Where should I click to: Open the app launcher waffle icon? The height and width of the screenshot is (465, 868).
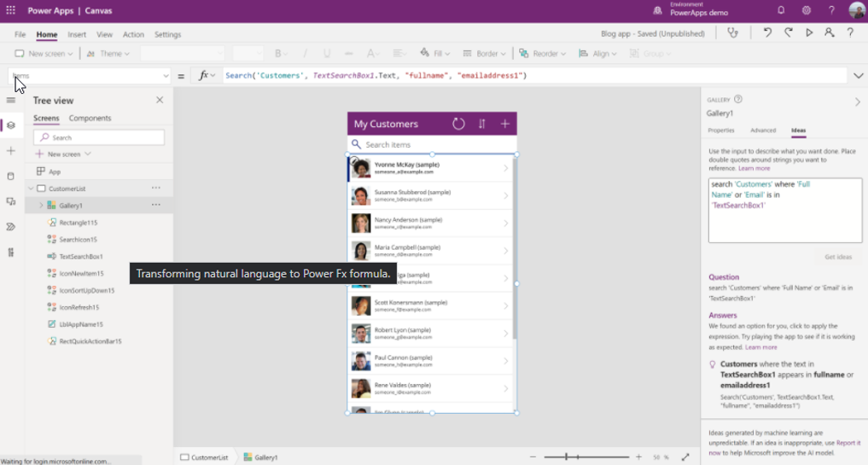pos(10,10)
